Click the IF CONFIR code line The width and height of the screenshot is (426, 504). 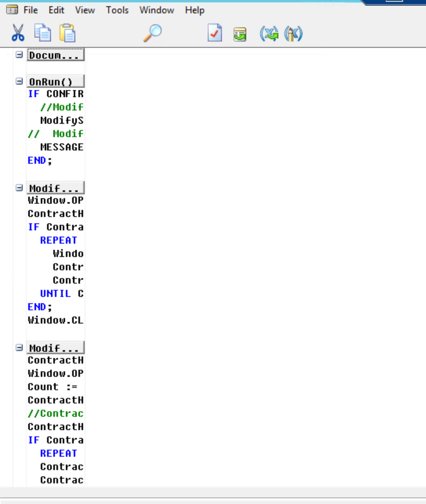coord(55,94)
